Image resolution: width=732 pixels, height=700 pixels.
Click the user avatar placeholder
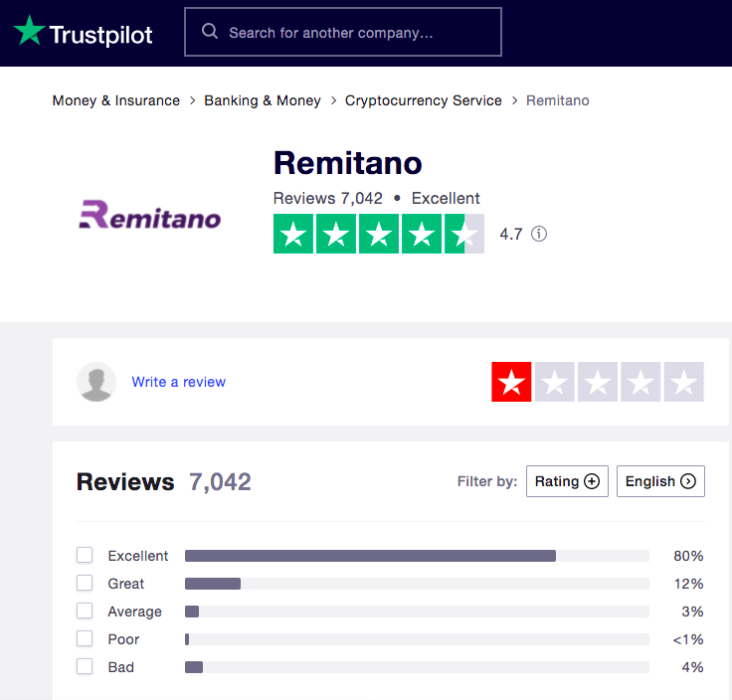point(96,382)
